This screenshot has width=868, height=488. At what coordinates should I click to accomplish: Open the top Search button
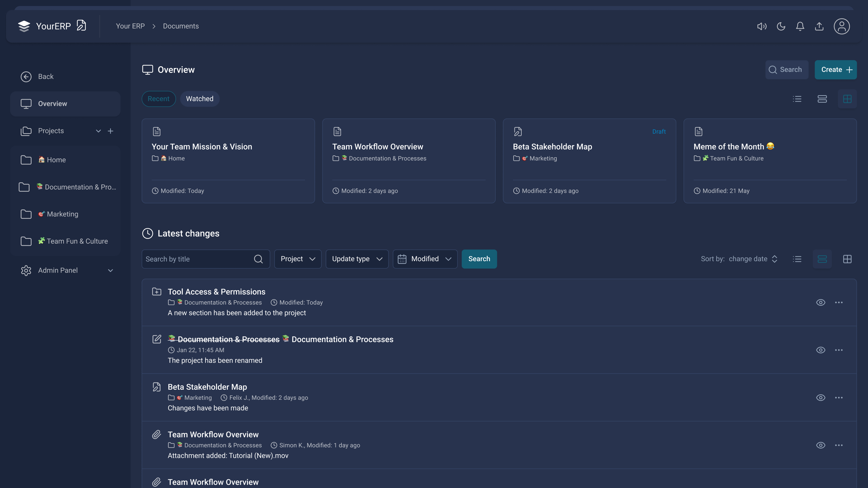786,70
